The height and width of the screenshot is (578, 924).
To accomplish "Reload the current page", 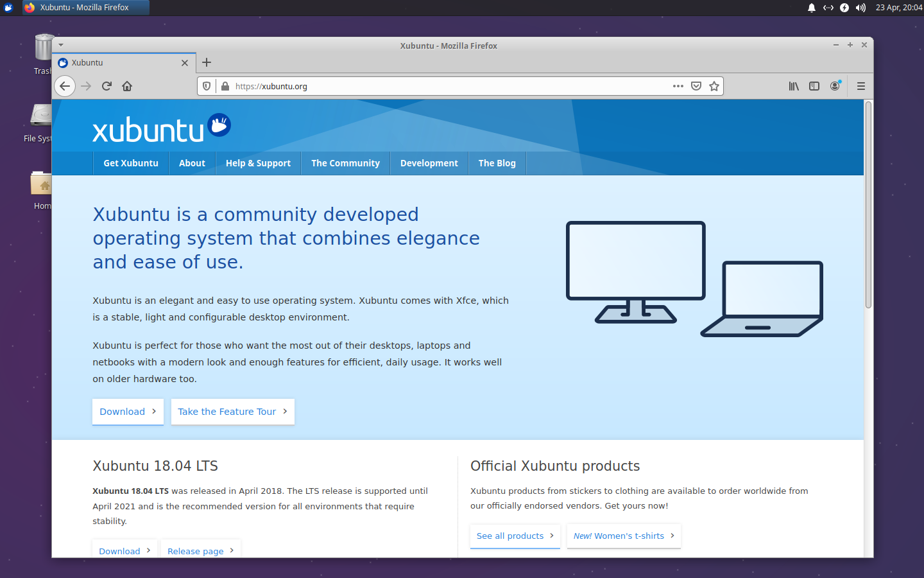I will (107, 86).
